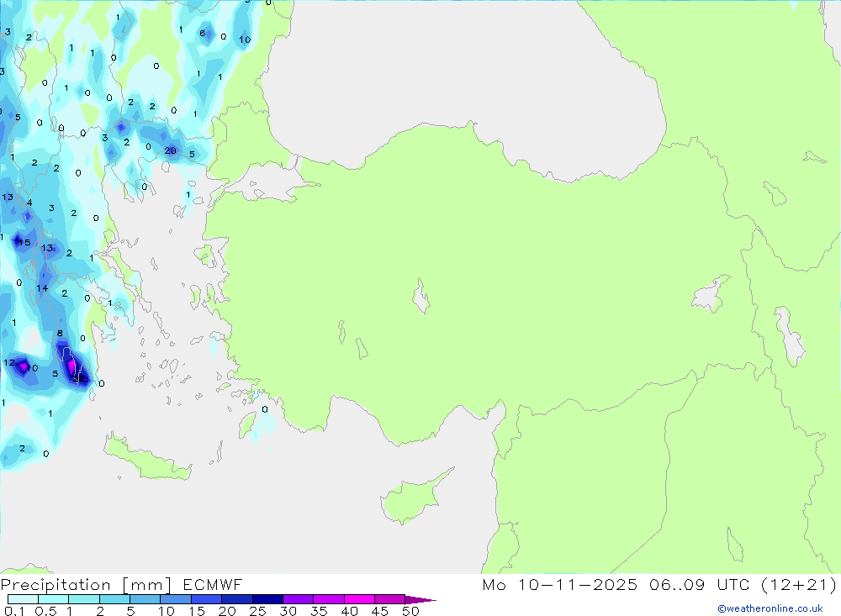Click the "15" rainfall value on map
The image size is (841, 616).
click(x=24, y=242)
